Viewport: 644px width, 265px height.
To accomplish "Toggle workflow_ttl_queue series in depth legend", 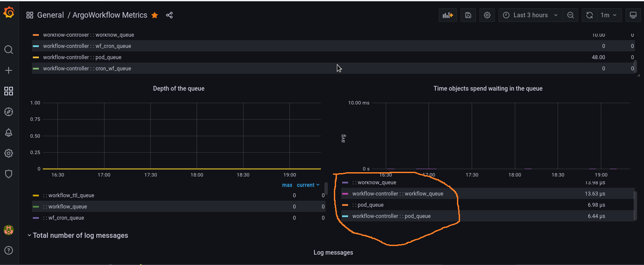I will 68,196.
